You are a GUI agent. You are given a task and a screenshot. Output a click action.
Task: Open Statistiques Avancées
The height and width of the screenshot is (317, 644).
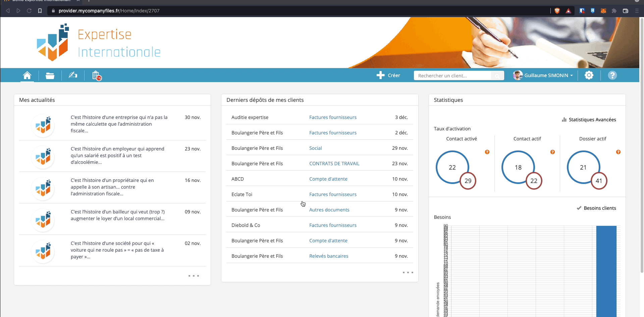point(589,120)
